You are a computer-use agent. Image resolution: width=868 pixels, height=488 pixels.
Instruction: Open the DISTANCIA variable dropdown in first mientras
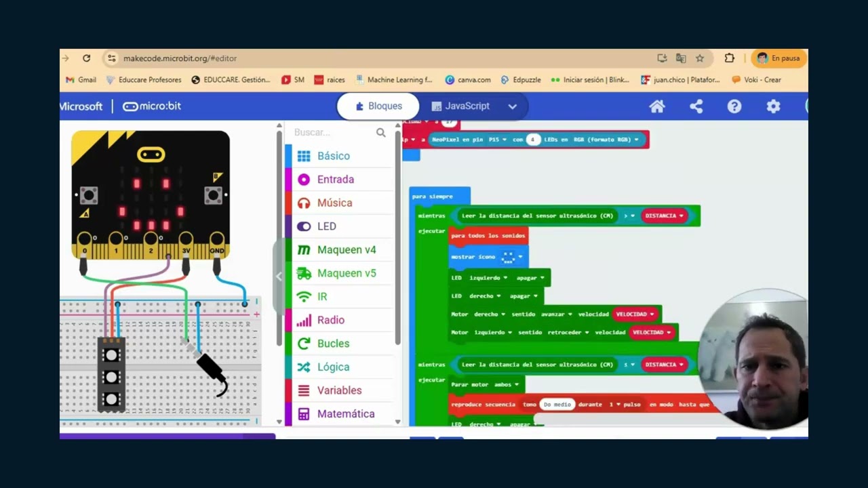tap(665, 216)
